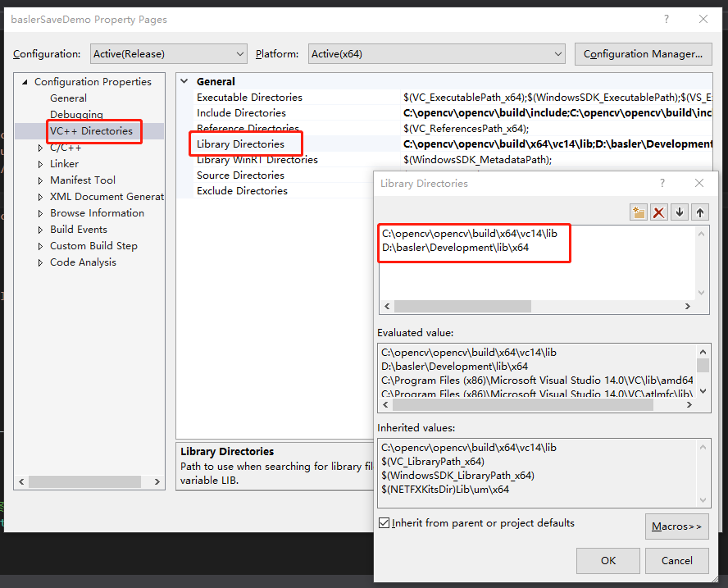
Task: Select the Include Directories row
Action: [x=243, y=112]
